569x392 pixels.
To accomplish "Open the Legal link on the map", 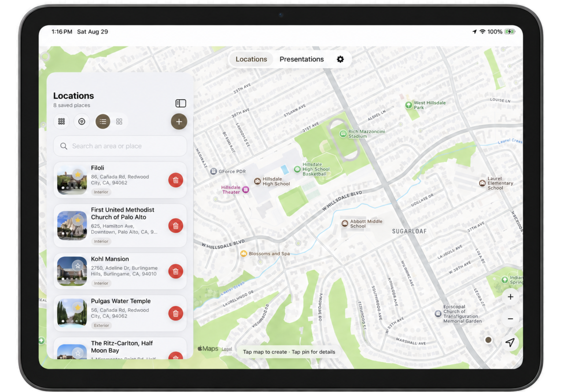I will (x=227, y=349).
